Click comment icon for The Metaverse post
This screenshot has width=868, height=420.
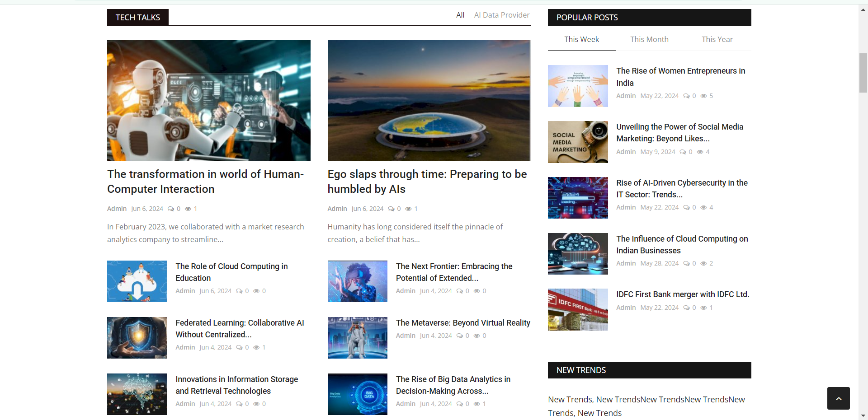tap(460, 336)
